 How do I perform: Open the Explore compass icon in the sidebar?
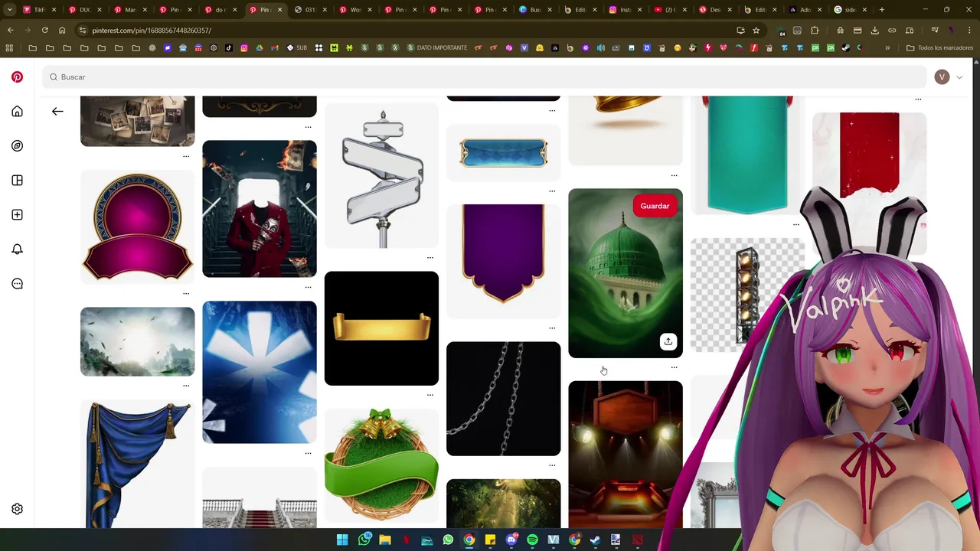[x=17, y=146]
